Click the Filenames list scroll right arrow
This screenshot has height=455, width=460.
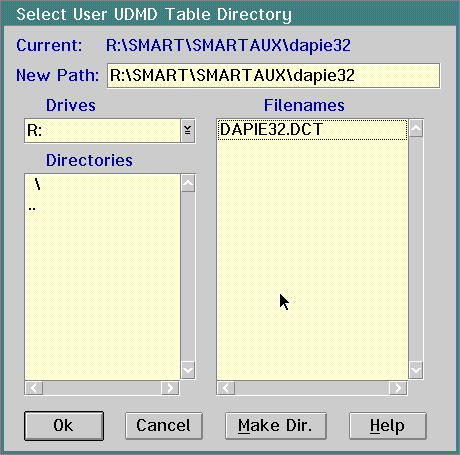398,388
